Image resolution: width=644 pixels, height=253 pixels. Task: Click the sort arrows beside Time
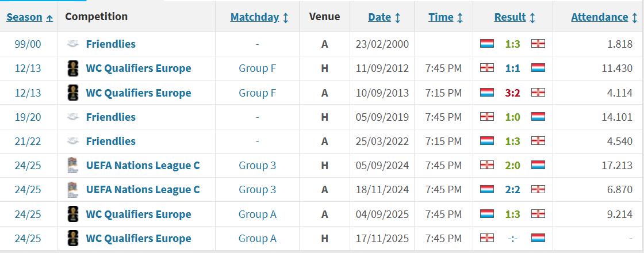pyautogui.click(x=460, y=18)
